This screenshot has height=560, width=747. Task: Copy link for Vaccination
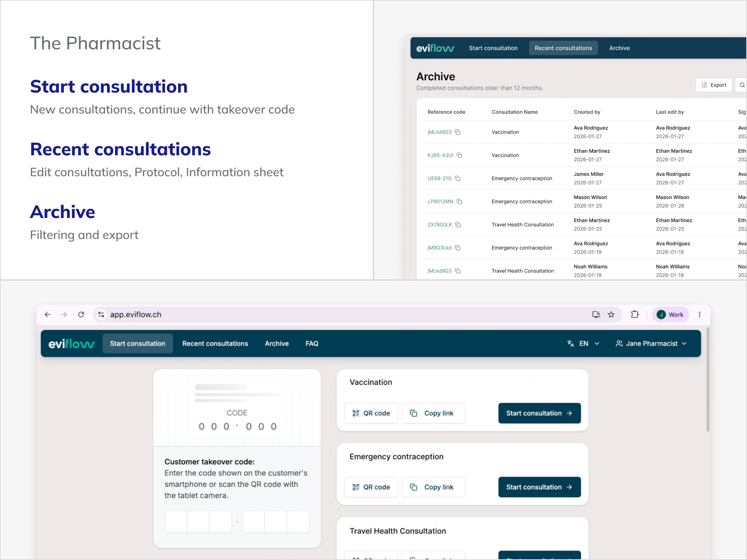pos(433,413)
